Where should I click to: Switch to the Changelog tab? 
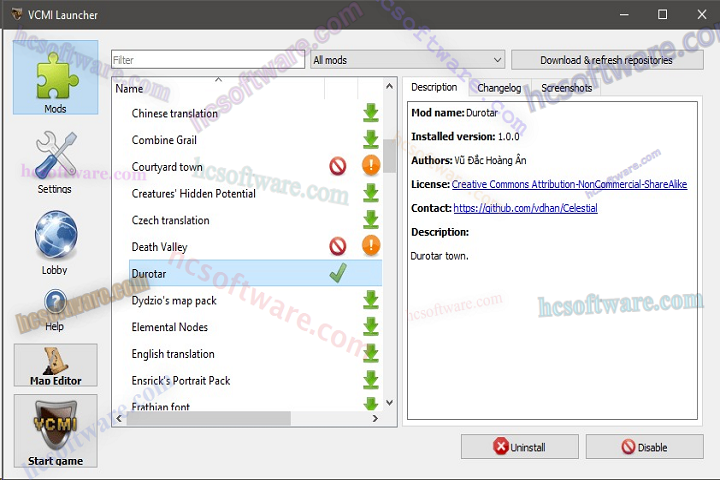click(499, 88)
